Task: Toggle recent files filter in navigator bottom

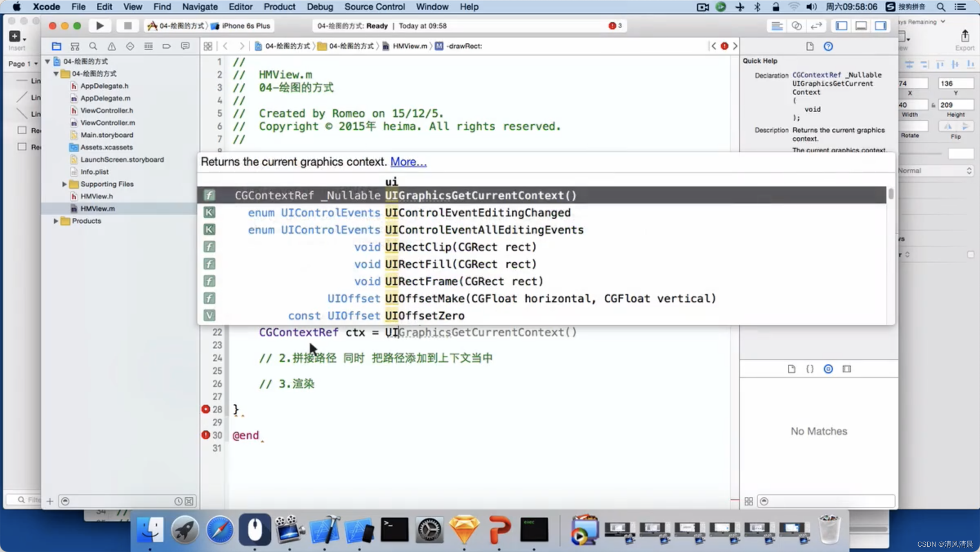Action: [178, 501]
